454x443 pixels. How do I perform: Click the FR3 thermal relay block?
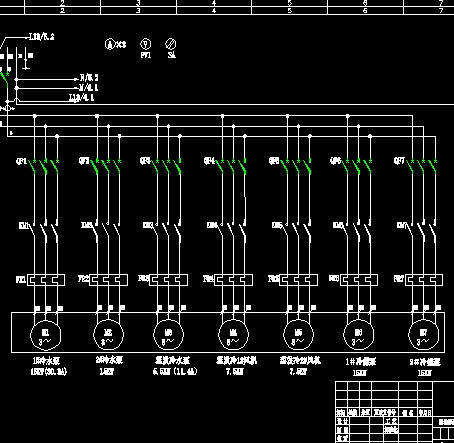[168, 280]
